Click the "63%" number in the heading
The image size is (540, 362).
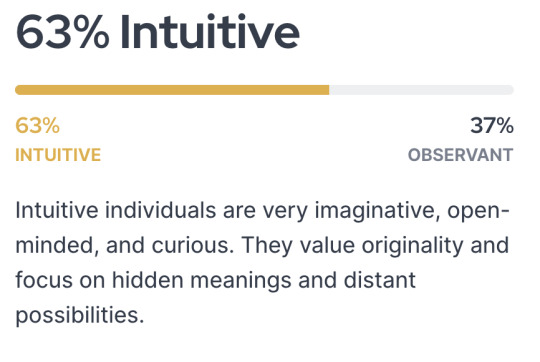coord(62,31)
